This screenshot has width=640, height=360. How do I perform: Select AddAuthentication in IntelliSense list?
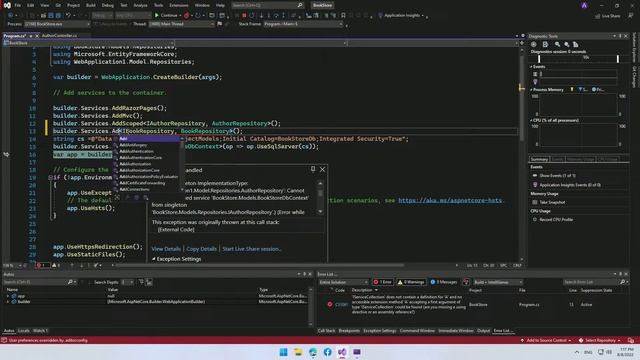point(136,151)
